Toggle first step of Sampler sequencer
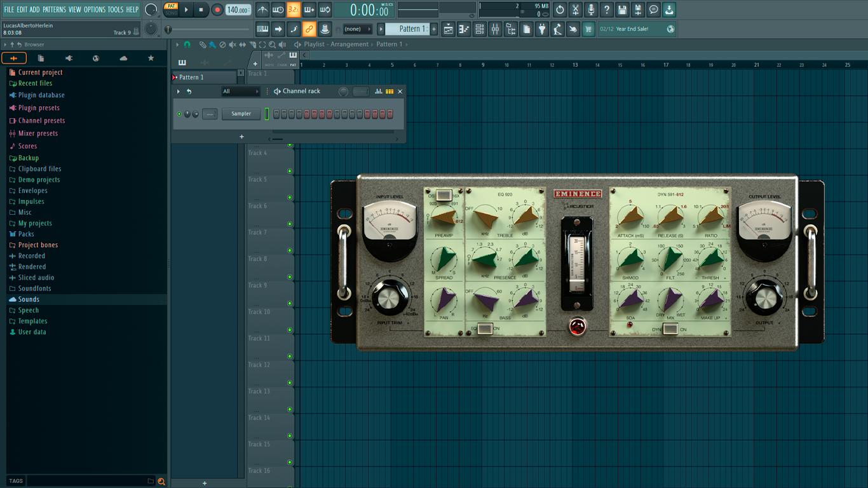868x488 pixels. [x=276, y=114]
